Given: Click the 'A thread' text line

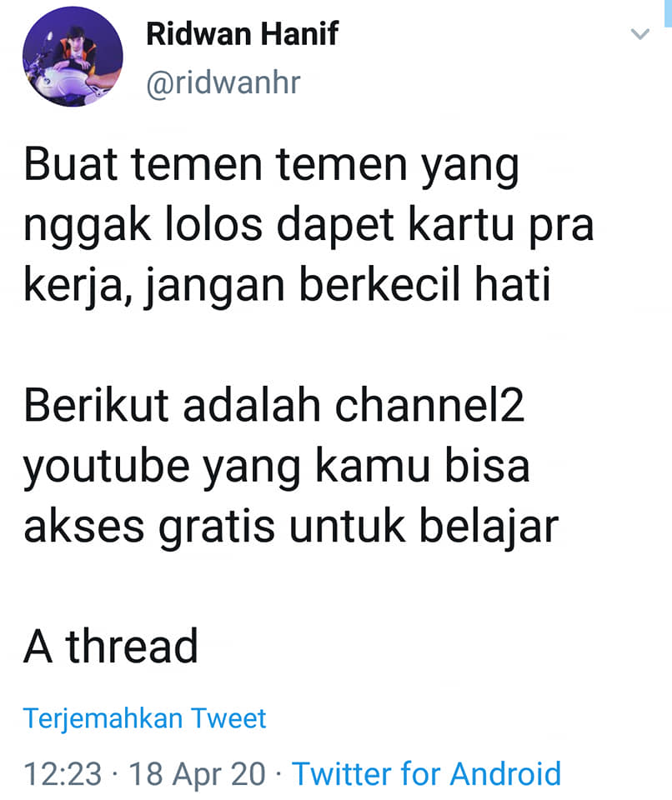Looking at the screenshot, I should click(111, 647).
